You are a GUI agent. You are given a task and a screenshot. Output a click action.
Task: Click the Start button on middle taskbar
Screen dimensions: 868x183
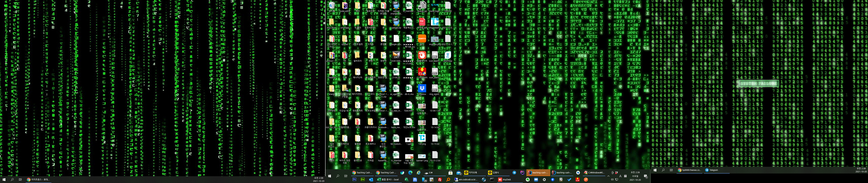pos(330,176)
